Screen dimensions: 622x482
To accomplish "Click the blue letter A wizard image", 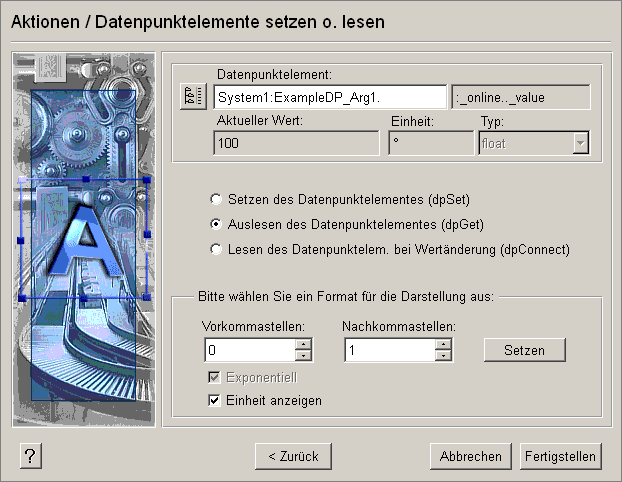I will pos(84,241).
